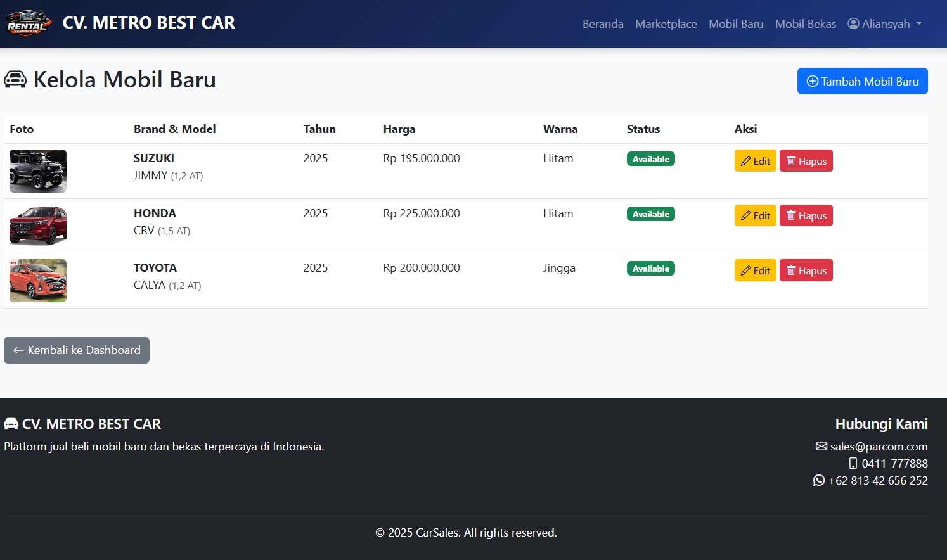Click the phone number 0411-777888

click(894, 463)
